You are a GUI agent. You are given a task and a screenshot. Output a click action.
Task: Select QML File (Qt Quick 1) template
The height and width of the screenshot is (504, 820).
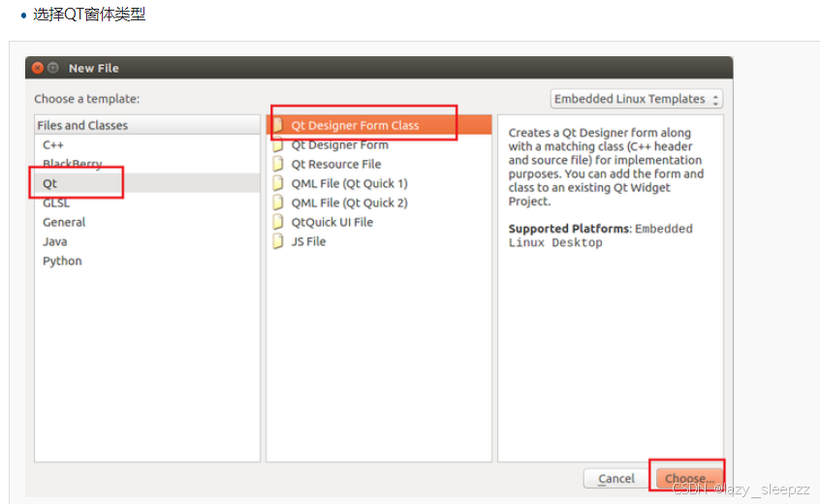pyautogui.click(x=379, y=183)
